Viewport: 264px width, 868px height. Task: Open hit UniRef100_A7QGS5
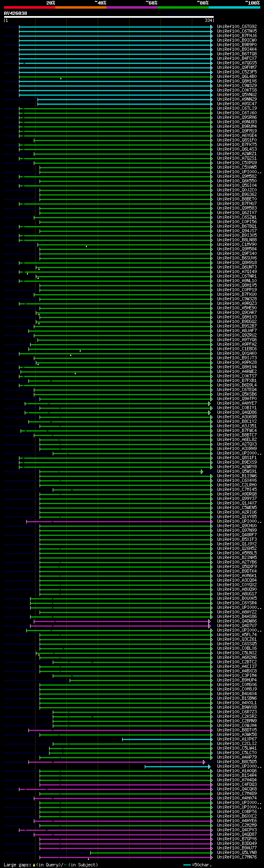pyautogui.click(x=237, y=63)
